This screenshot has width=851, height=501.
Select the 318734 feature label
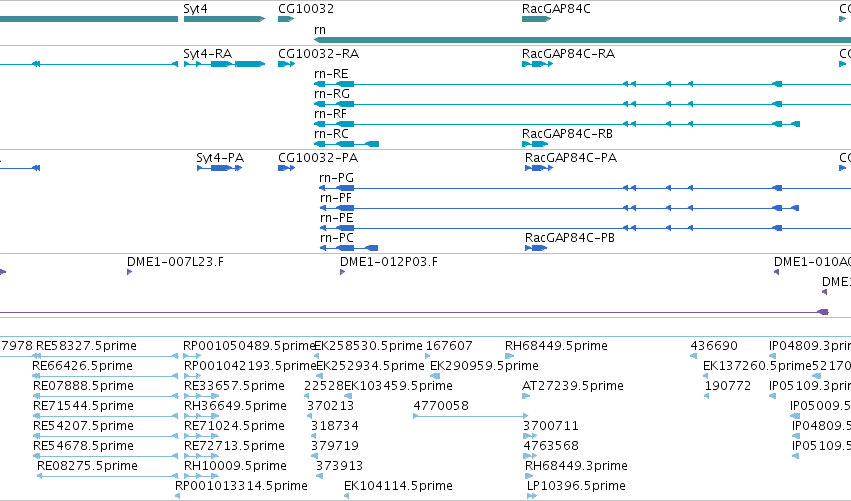335,427
